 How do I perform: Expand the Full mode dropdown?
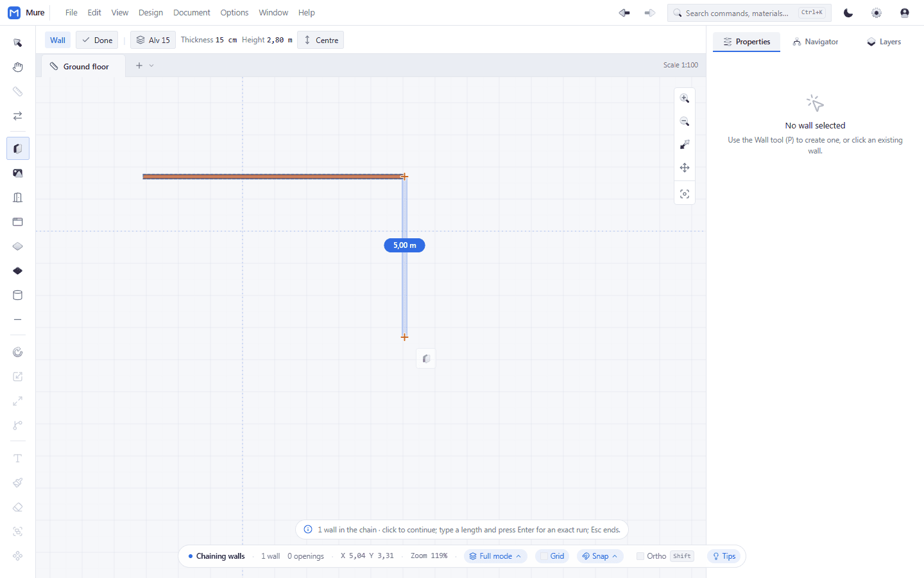click(495, 556)
